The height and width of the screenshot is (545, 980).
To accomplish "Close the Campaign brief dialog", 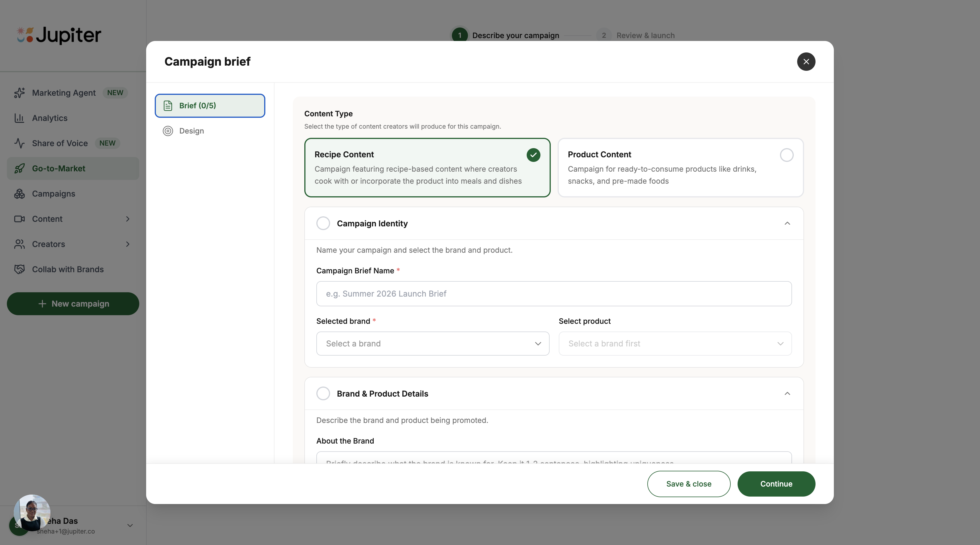I will 806,62.
